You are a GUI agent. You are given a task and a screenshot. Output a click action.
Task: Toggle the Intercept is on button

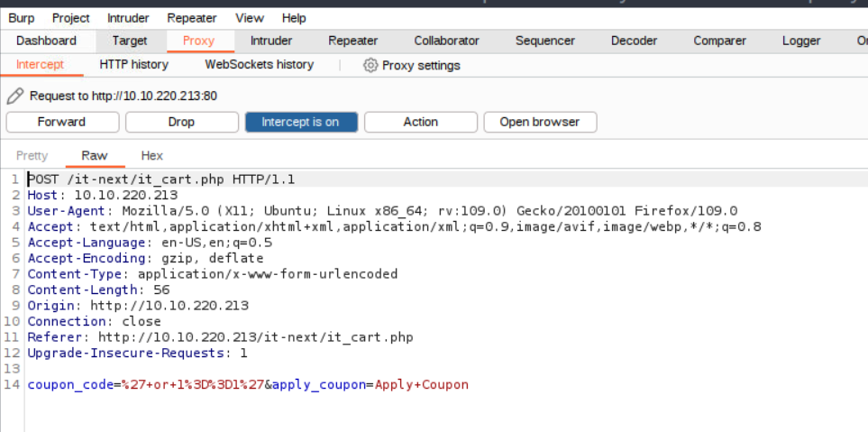[300, 122]
